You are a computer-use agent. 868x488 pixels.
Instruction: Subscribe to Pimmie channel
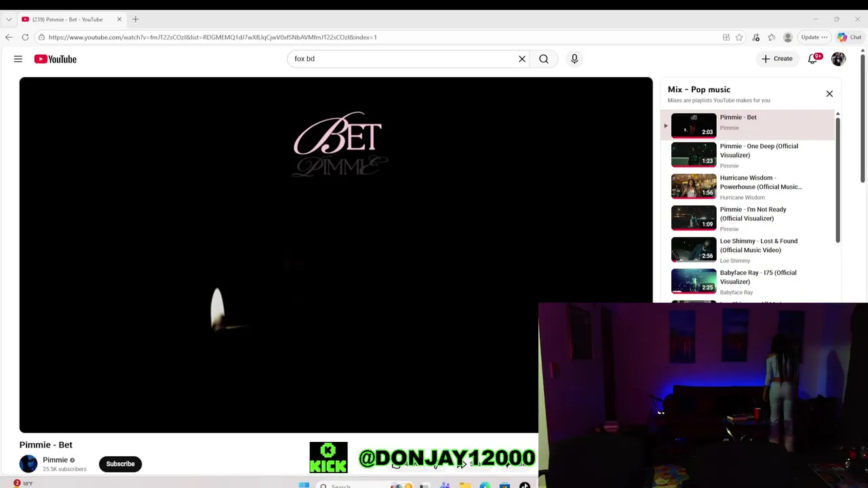[120, 464]
